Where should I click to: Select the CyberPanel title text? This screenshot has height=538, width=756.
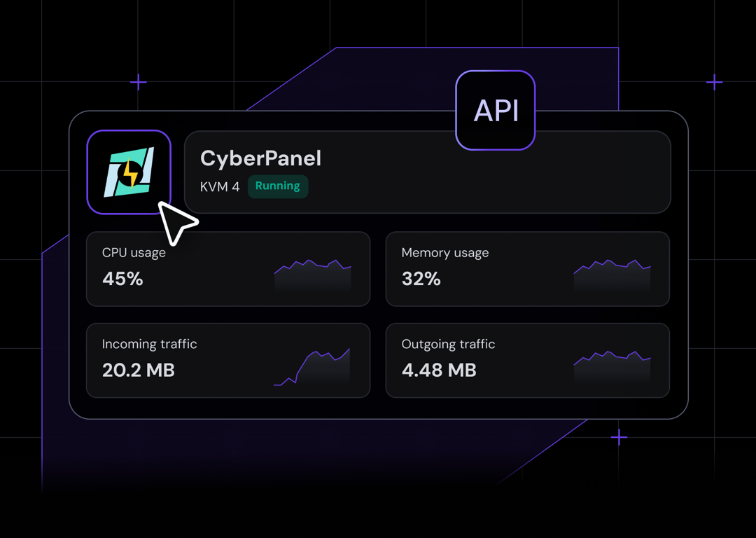[x=260, y=158]
